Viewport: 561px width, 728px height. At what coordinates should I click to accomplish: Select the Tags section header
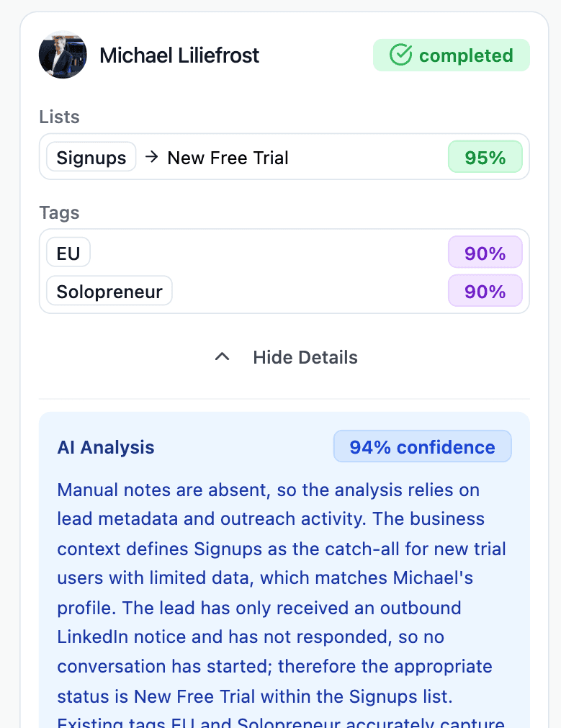click(59, 212)
